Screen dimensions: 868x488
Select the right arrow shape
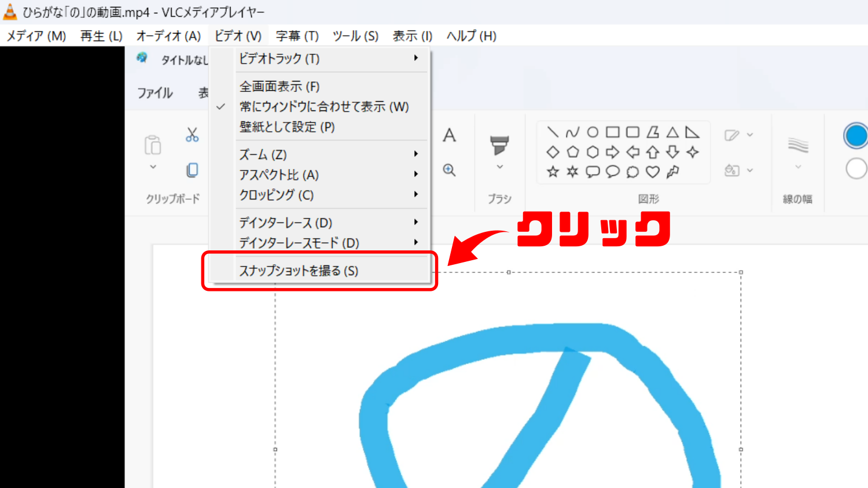coord(613,152)
